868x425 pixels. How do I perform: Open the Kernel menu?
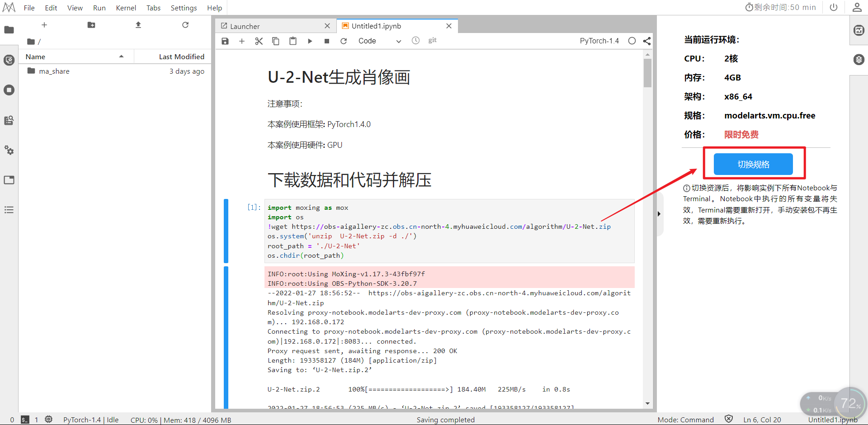coord(126,8)
